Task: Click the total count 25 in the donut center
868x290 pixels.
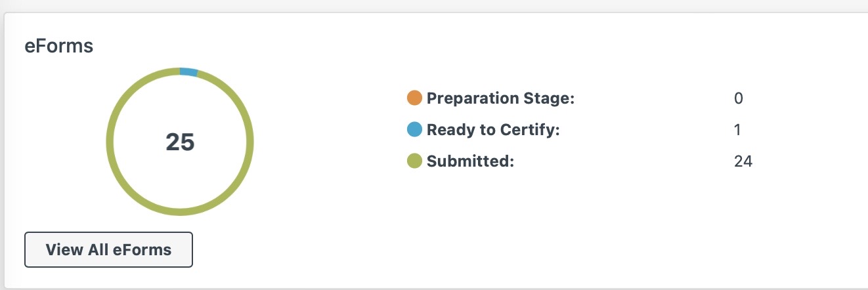Action: point(180,142)
